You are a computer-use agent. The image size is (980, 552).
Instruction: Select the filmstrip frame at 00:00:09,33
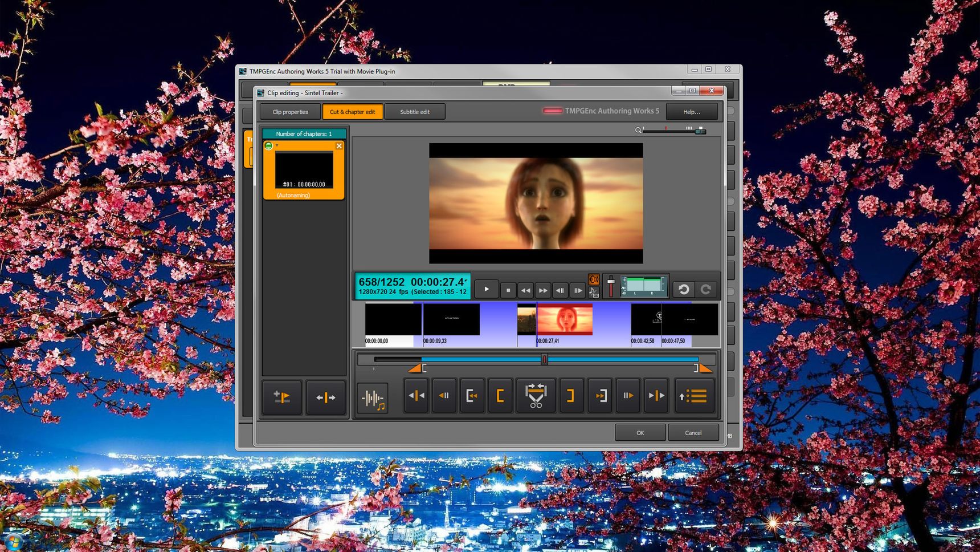click(451, 319)
